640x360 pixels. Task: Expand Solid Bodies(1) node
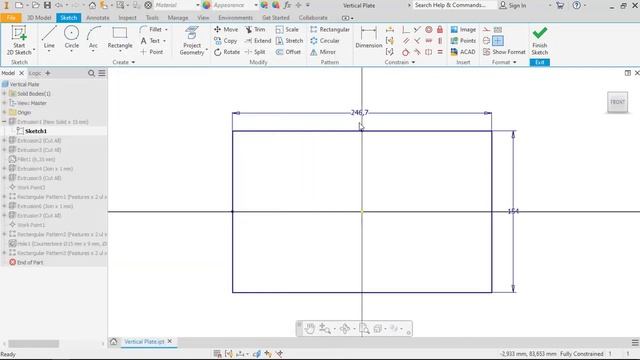coord(4,93)
